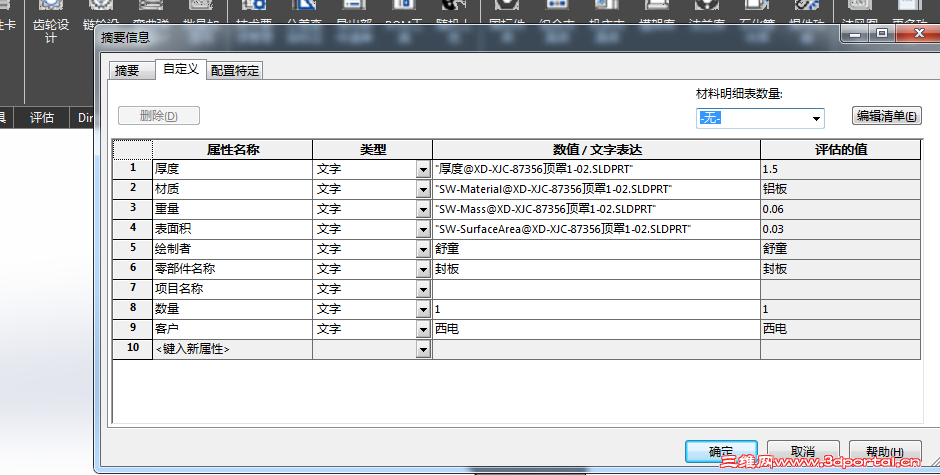Image resolution: width=940 pixels, height=475 pixels.
Task: Select the 客户 property name cell
Action: coord(233,329)
